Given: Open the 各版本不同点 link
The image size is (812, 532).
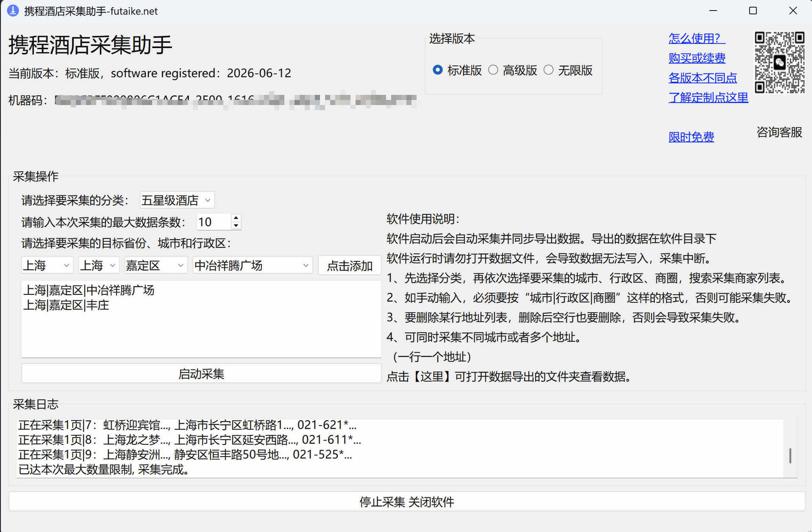Looking at the screenshot, I should pyautogui.click(x=703, y=78).
